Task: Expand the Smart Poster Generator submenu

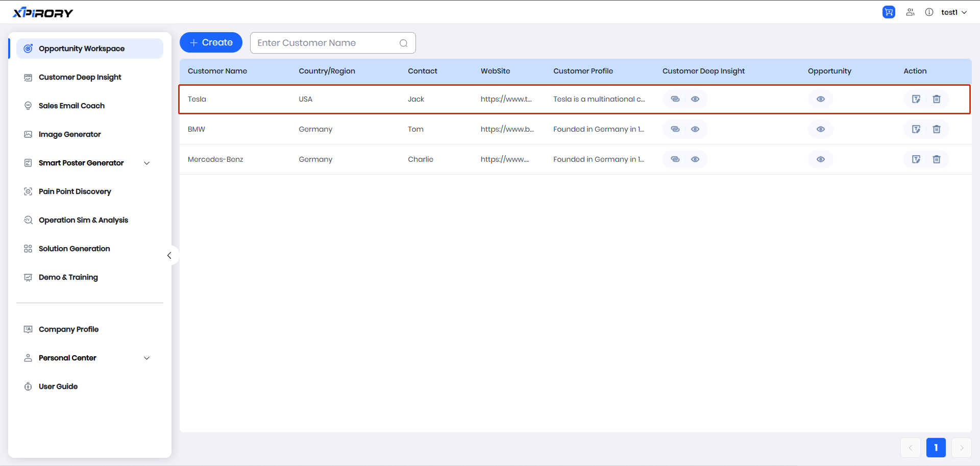Action: pyautogui.click(x=146, y=163)
